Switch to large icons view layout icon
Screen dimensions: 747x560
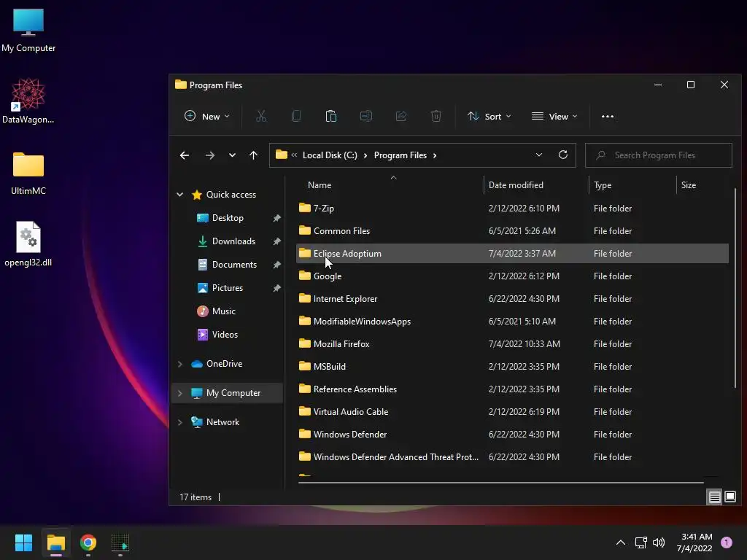tap(729, 497)
